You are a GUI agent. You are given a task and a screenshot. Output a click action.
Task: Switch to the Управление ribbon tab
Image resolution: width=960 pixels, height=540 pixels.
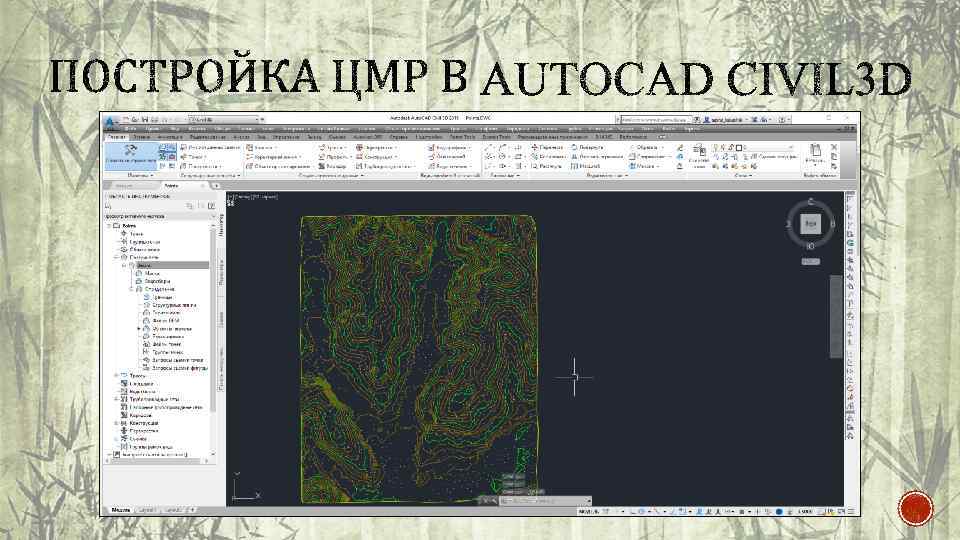point(285,137)
